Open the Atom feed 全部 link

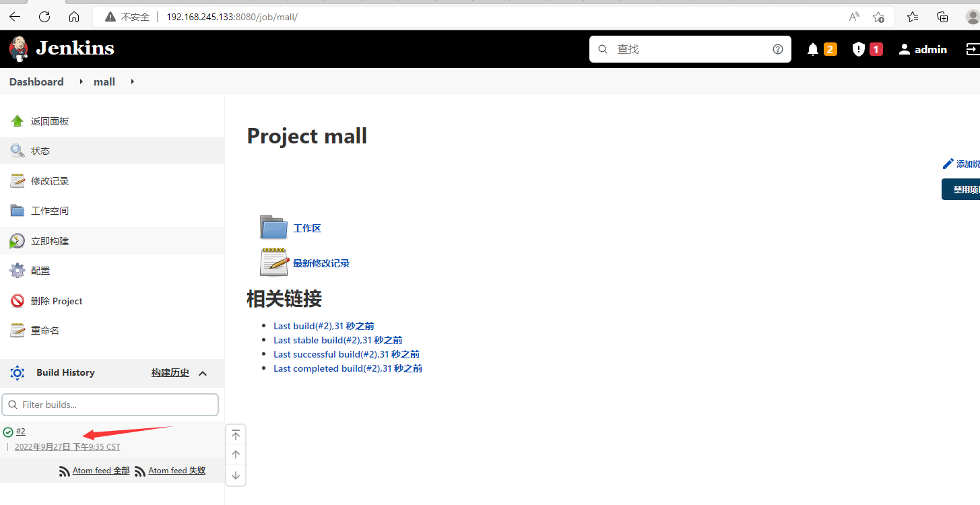[101, 471]
